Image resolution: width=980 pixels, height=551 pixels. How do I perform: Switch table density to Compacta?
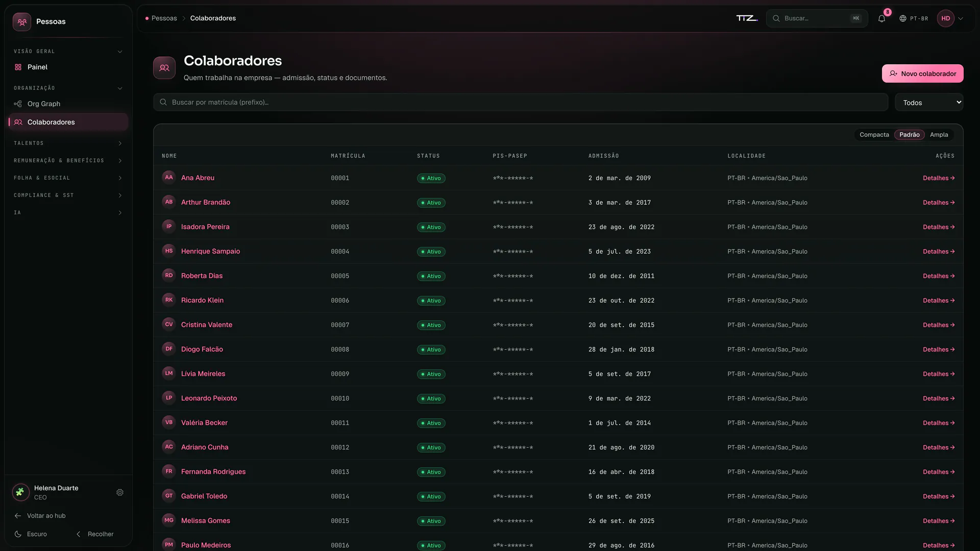point(874,135)
